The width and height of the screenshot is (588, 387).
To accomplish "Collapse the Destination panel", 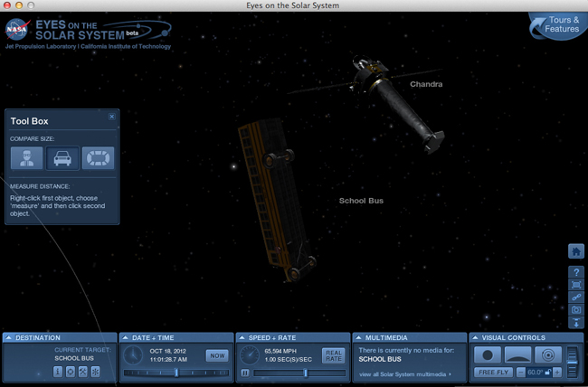I will point(8,337).
